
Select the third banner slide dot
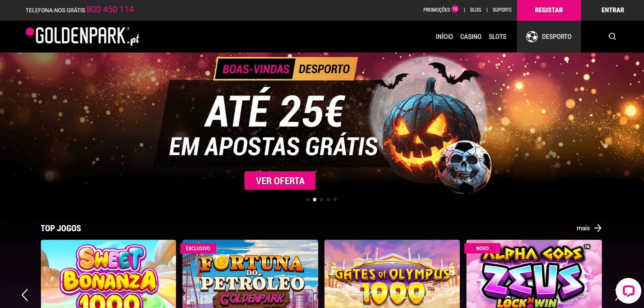(x=321, y=200)
